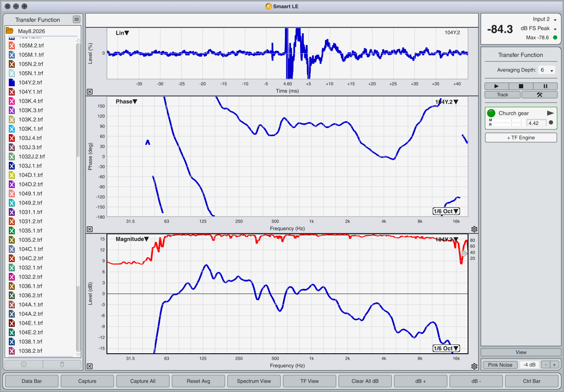Viewport: 564px width, 392px height.
Task: Show the 104D.1.trf trace
Action: [x=12, y=175]
